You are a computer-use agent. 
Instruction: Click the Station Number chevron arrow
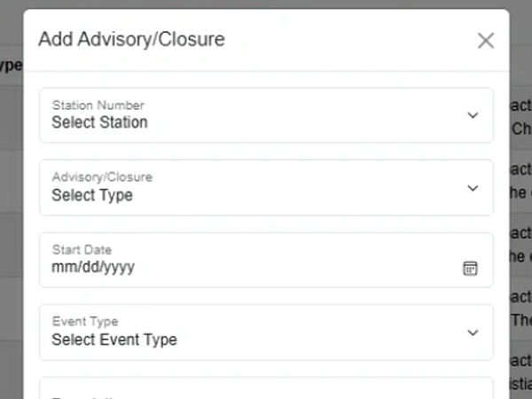473,115
